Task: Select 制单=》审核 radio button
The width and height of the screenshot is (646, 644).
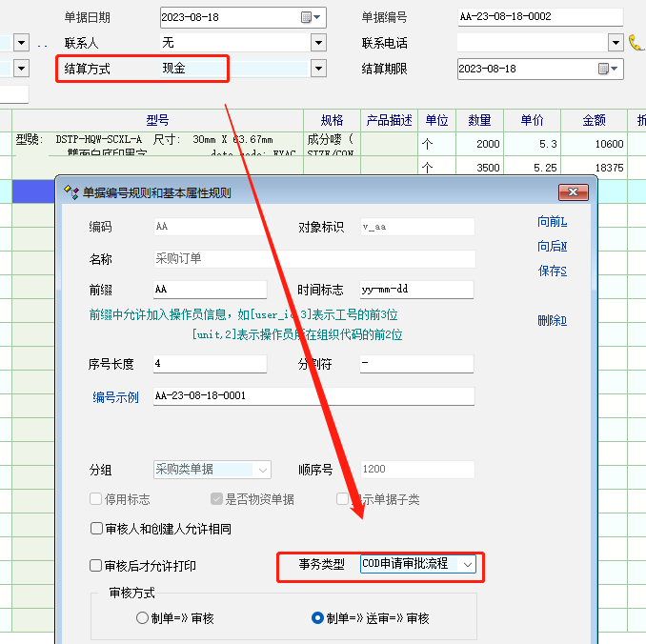Action: click(142, 618)
